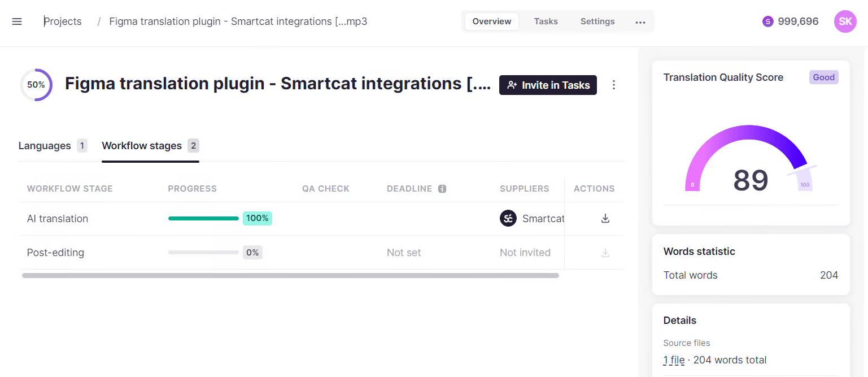Click the 204 total words value
This screenshot has height=377, width=868.
[x=829, y=275]
